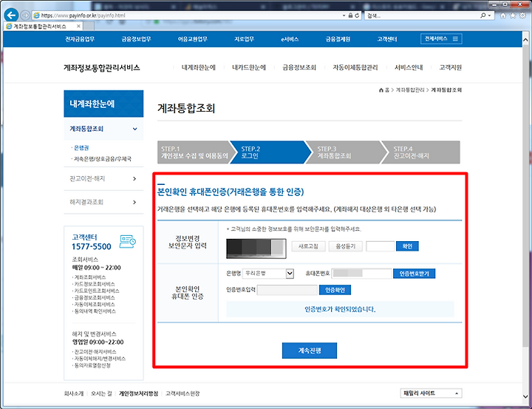532x409 pixels.
Task: Open 오시는 길 footer link
Action: tap(101, 393)
